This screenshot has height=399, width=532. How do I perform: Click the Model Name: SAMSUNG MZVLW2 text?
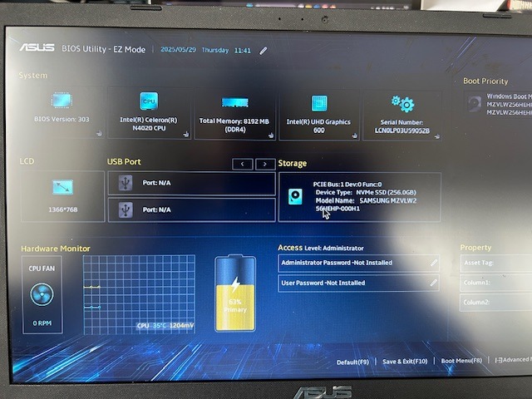(x=366, y=200)
